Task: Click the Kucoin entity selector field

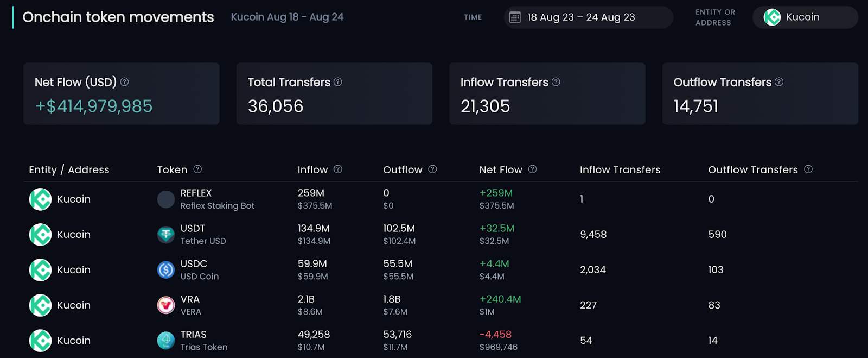Action: click(805, 17)
